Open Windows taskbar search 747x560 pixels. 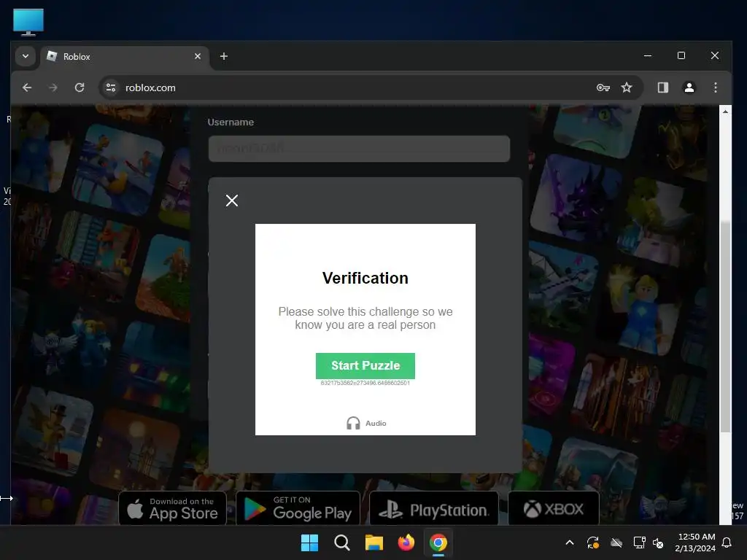point(342,542)
